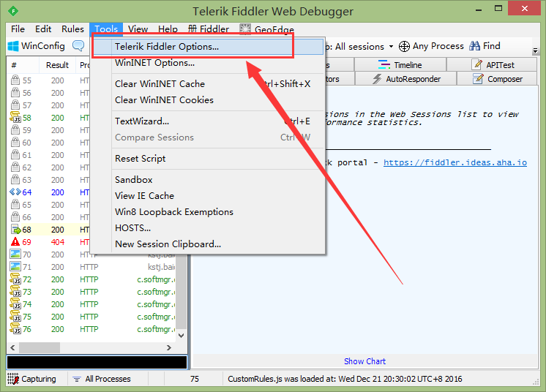This screenshot has height=392, width=546.
Task: Click the lock icon for session 66
Action: click(x=15, y=216)
